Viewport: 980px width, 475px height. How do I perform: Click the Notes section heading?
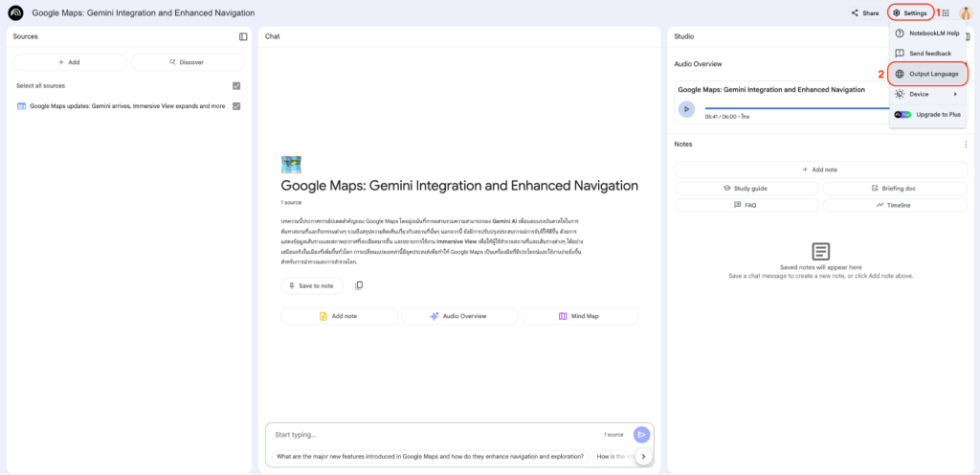pos(683,145)
